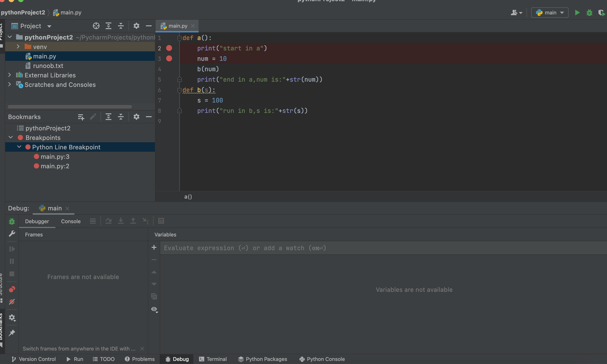The height and width of the screenshot is (364, 607).
Task: Open the TODO tool window
Action: pyautogui.click(x=104, y=359)
